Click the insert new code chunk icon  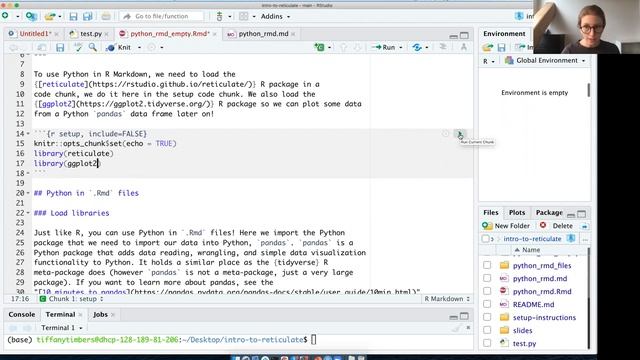coord(320,47)
